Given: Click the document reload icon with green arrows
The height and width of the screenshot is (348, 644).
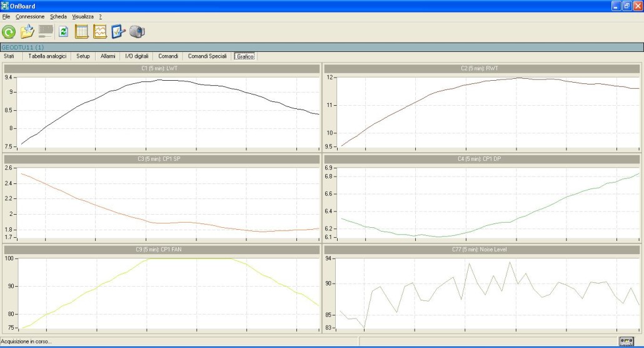Looking at the screenshot, I should (63, 32).
